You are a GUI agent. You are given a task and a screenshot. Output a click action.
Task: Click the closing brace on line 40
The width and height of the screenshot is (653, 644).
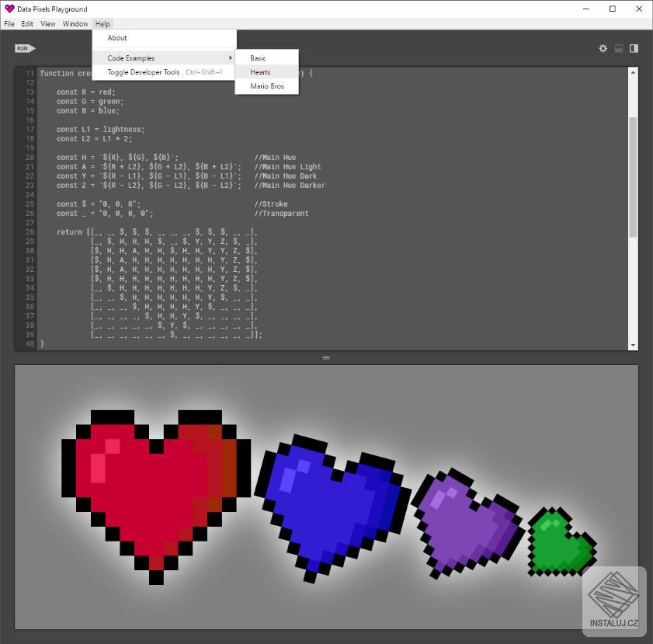(x=42, y=343)
